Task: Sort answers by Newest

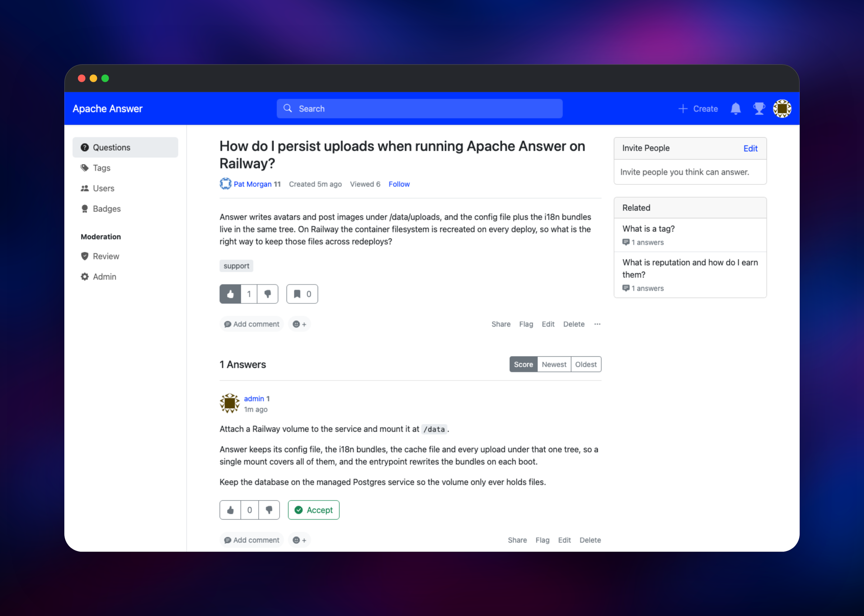Action: tap(554, 365)
